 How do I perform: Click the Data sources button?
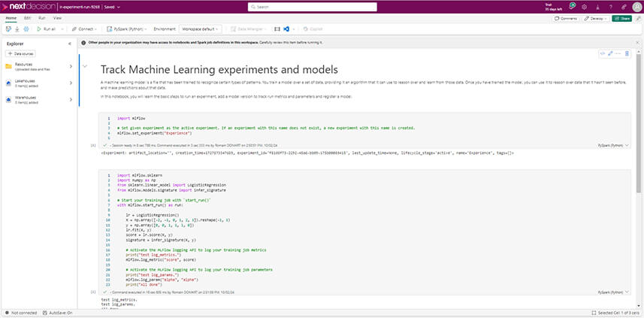point(21,53)
